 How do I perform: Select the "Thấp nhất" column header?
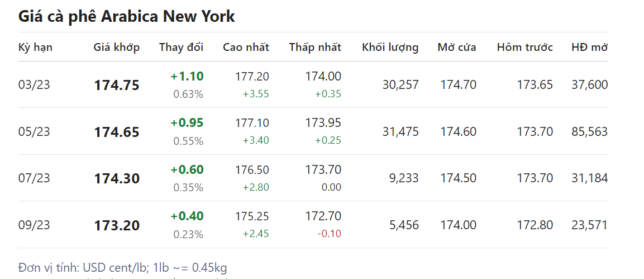pyautogui.click(x=315, y=47)
